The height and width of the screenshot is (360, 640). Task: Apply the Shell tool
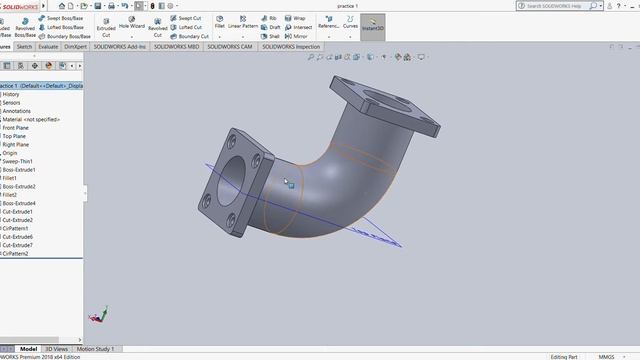point(270,36)
